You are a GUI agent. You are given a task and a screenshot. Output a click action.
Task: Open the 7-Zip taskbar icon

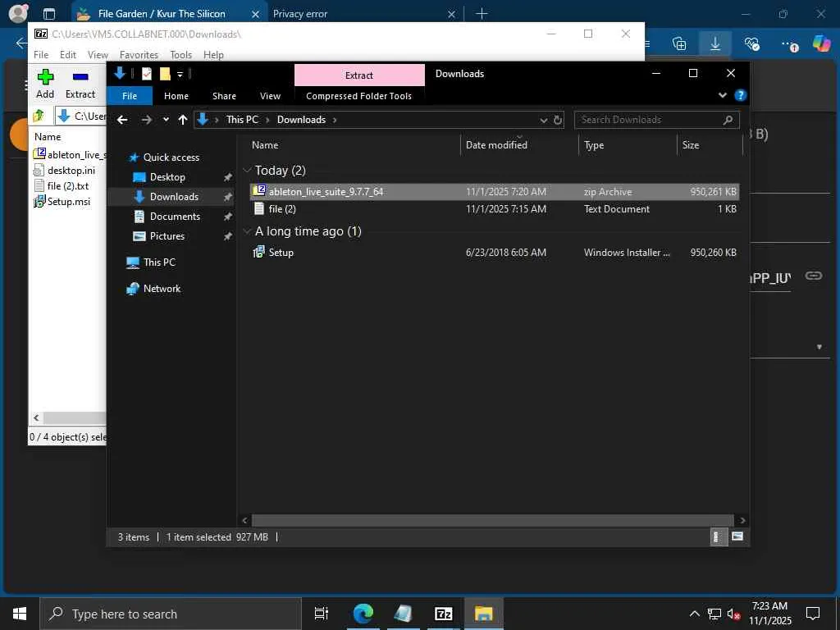444,614
